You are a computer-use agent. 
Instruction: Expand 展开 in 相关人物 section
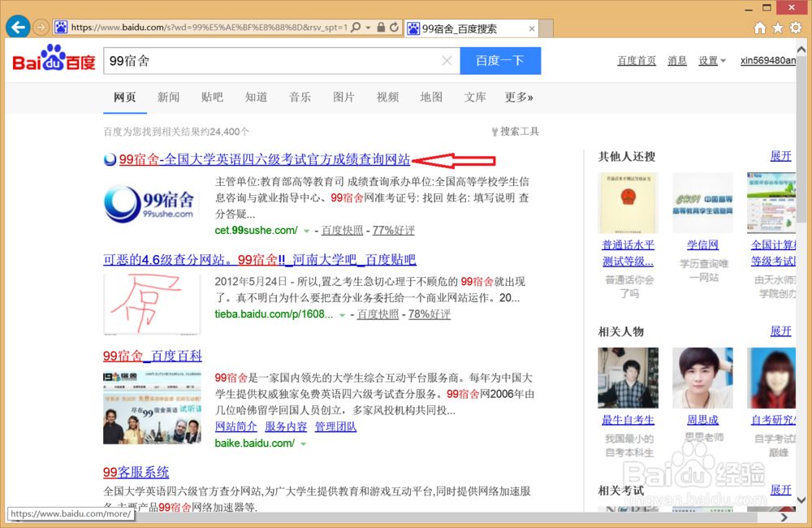(780, 331)
